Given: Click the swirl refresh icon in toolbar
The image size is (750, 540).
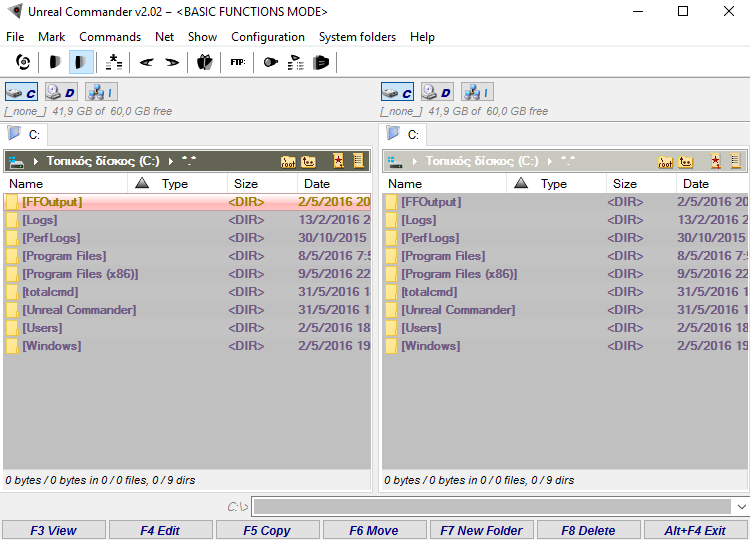Looking at the screenshot, I should [x=23, y=62].
